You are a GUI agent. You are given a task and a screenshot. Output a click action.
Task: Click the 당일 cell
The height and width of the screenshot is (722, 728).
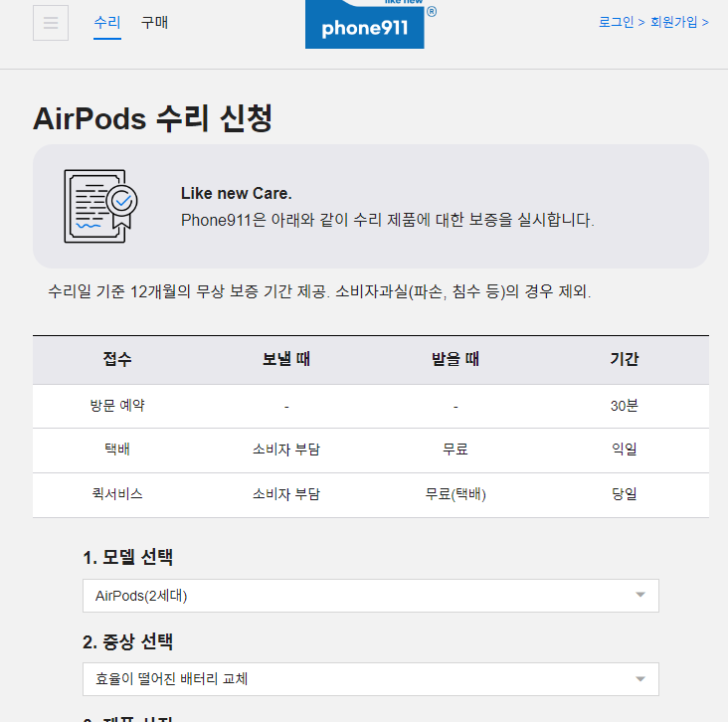(625, 493)
